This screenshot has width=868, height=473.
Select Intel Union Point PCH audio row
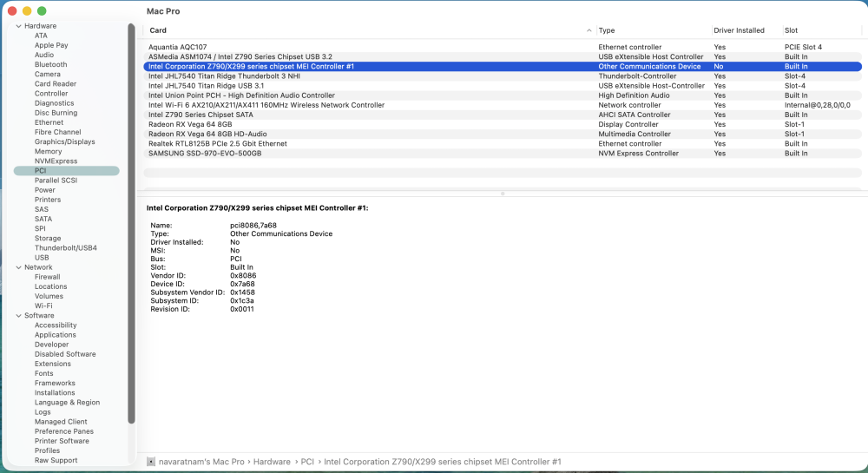[x=503, y=95]
